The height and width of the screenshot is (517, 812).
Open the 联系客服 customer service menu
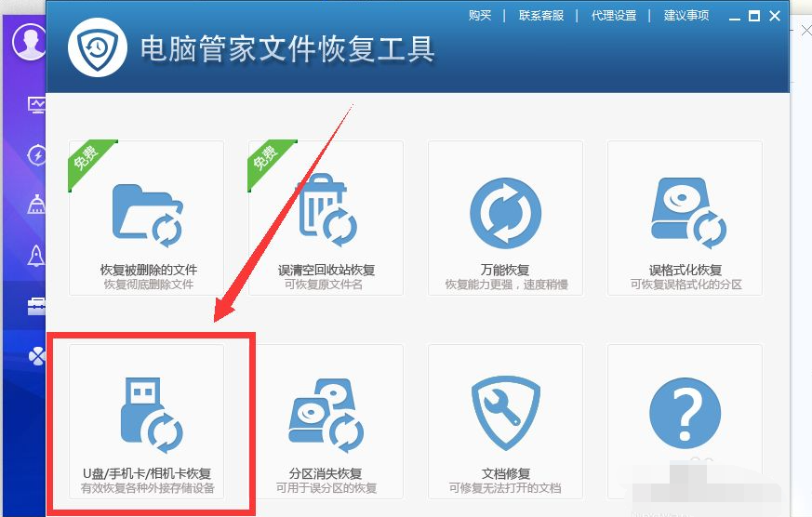tap(541, 16)
